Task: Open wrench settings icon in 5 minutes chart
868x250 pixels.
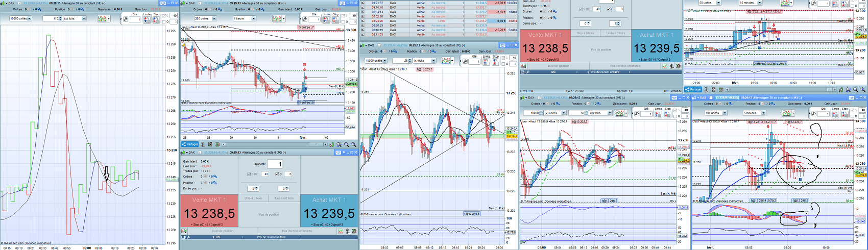Action: pyautogui.click(x=814, y=114)
